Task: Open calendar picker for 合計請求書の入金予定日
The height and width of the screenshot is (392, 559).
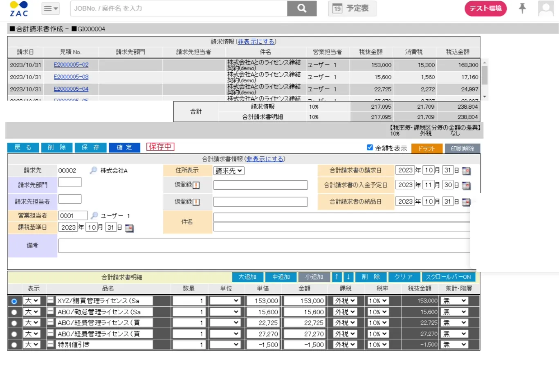Action: tap(466, 186)
